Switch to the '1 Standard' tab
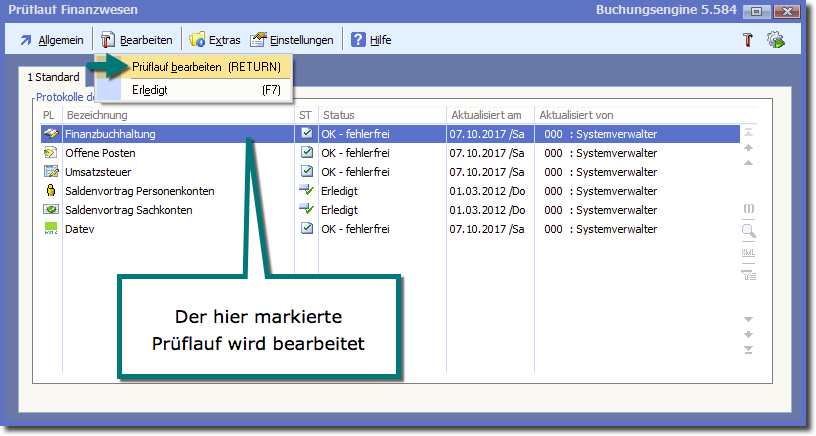 click(53, 77)
